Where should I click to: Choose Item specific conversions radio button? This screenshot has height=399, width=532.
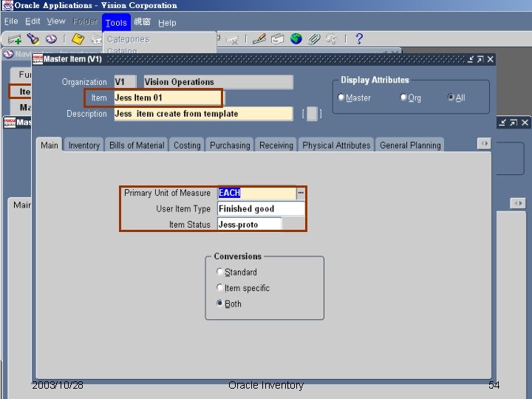click(x=219, y=287)
